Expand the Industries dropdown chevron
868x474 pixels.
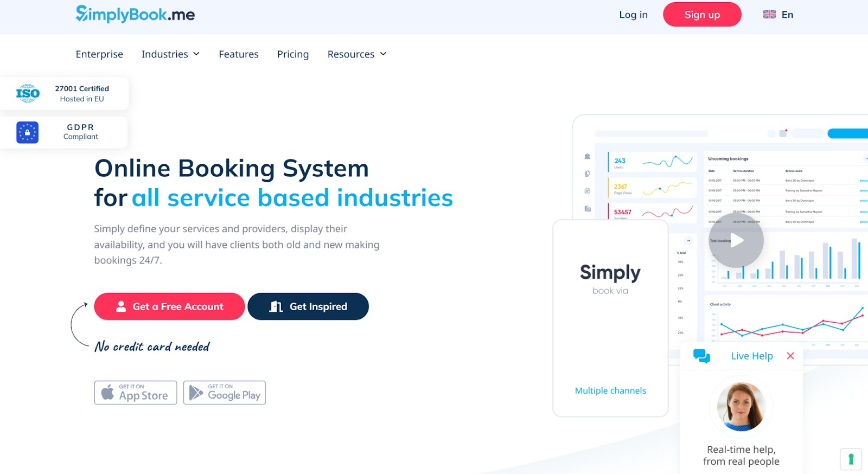[196, 54]
